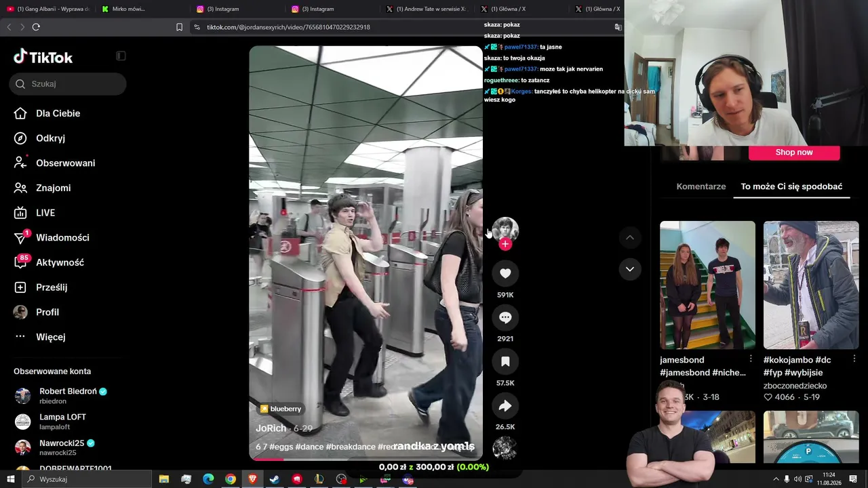The height and width of the screenshot is (488, 868).
Task: Open the #kokojambo video thumbnail
Action: pos(811,285)
